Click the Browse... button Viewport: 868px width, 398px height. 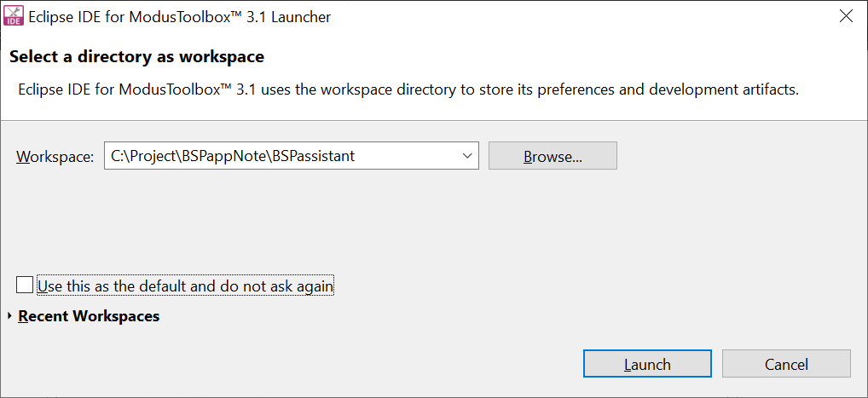click(x=553, y=156)
